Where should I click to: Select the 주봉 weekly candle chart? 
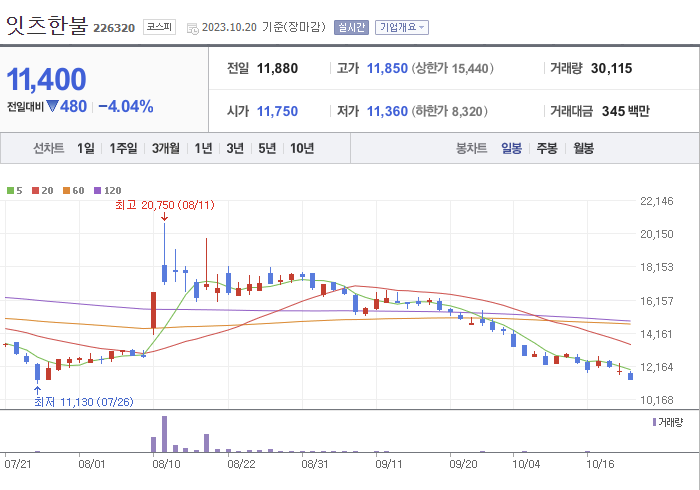(x=547, y=148)
